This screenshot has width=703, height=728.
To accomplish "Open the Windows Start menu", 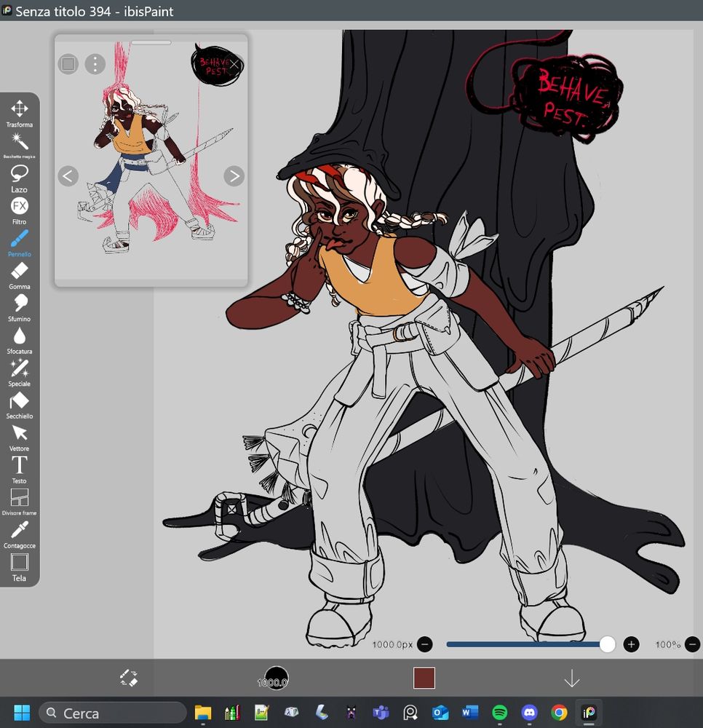I will pyautogui.click(x=21, y=713).
